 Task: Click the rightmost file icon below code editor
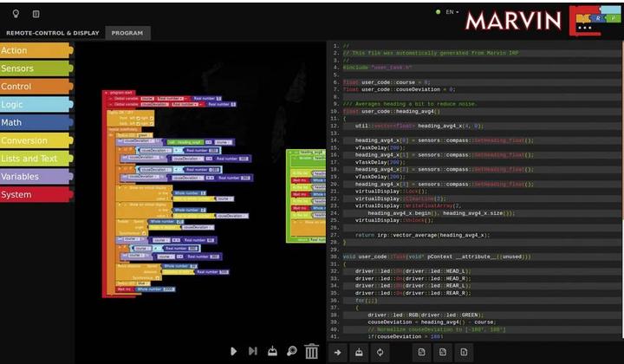(x=464, y=352)
